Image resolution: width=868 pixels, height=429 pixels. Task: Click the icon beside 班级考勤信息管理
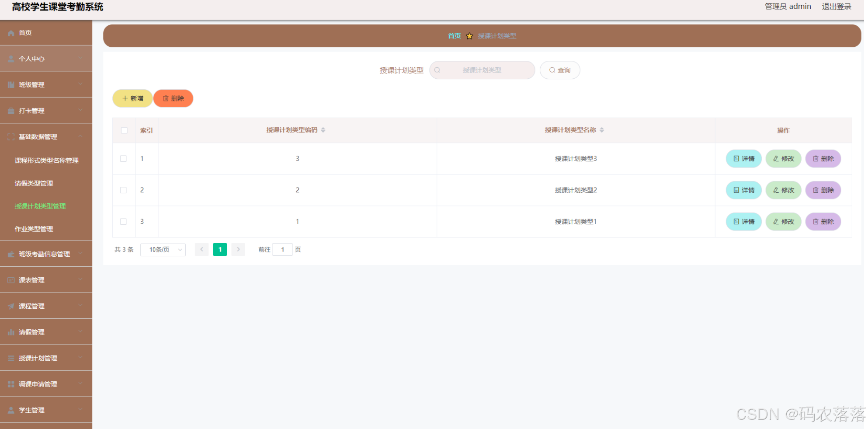(11, 254)
